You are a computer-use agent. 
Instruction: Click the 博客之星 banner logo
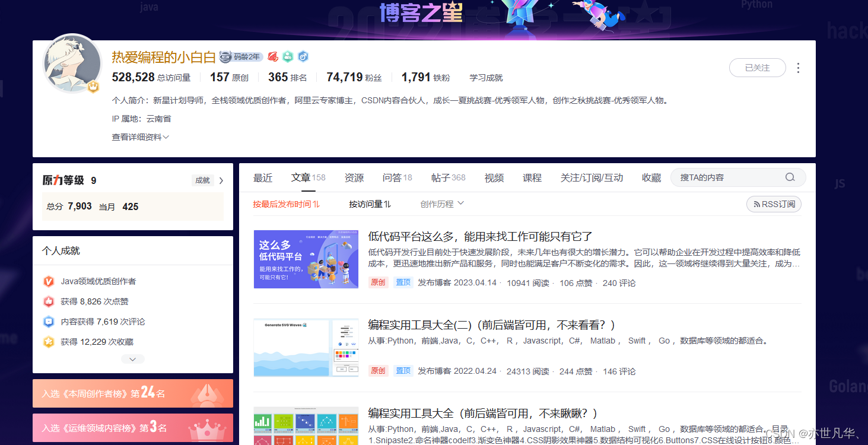421,12
